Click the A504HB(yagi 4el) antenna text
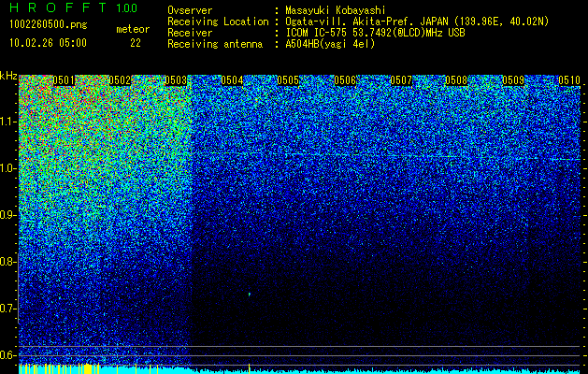 coord(330,44)
